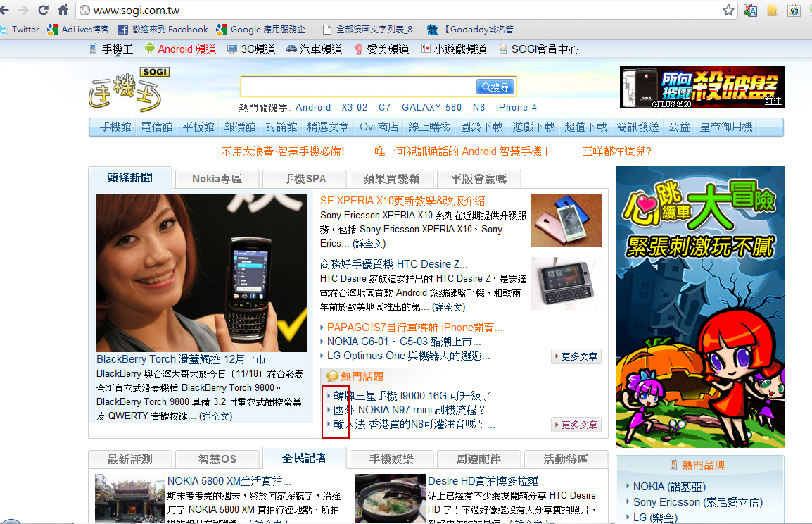Open 心跳纜車大冒險 game banner
Image resolution: width=812 pixels, height=524 pixels.
(x=699, y=307)
